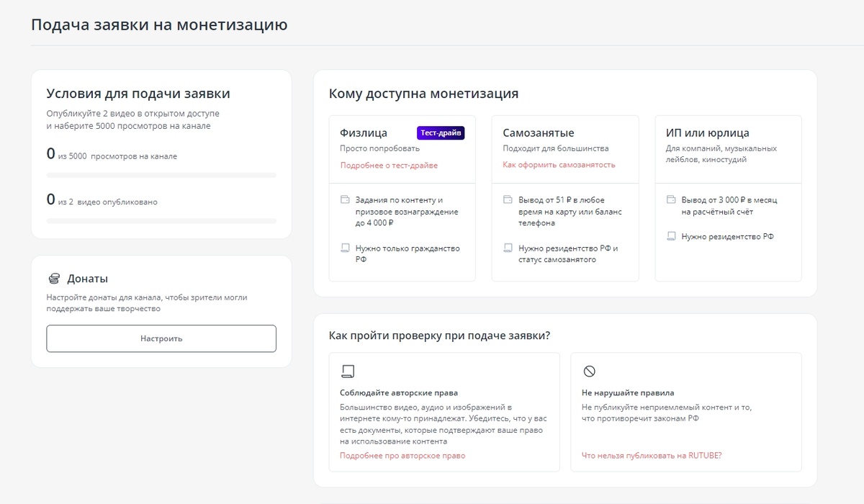
Task: Click the published videos progress bar
Action: tap(161, 221)
